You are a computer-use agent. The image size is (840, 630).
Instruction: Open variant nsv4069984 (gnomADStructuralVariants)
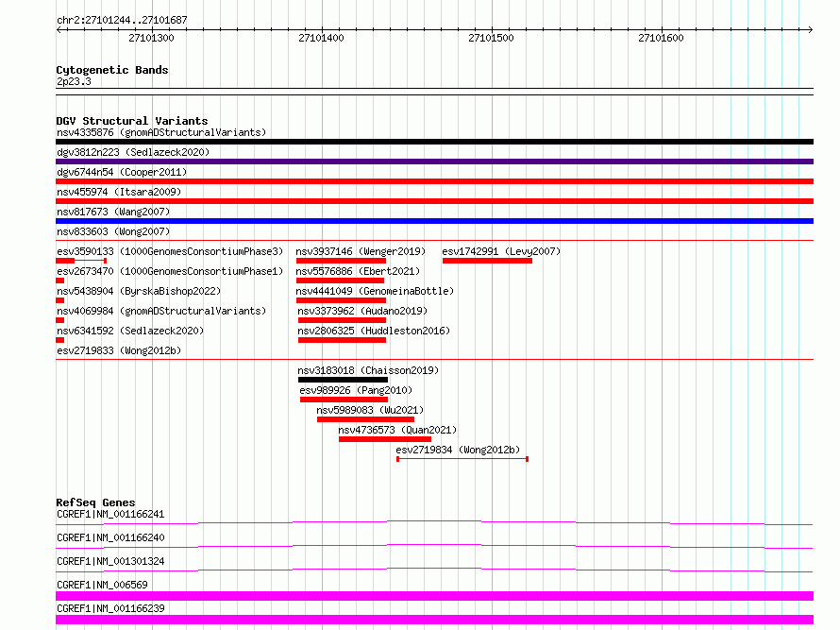coord(161,311)
